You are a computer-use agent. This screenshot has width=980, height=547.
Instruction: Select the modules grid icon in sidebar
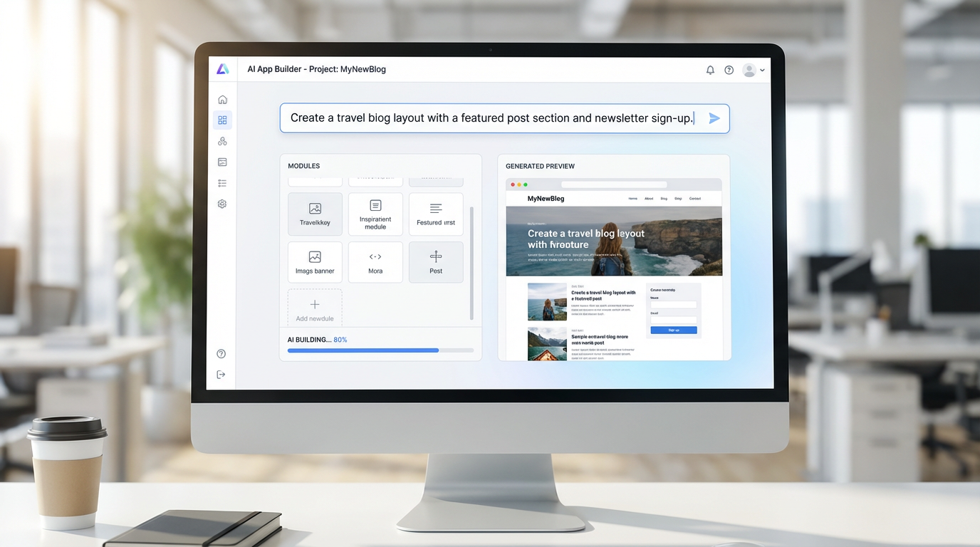[222, 120]
